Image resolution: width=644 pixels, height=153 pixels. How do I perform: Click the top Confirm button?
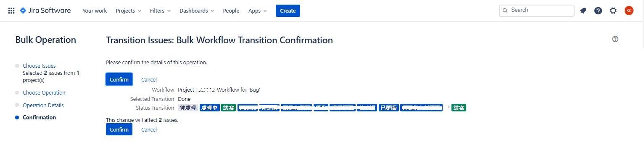point(119,79)
